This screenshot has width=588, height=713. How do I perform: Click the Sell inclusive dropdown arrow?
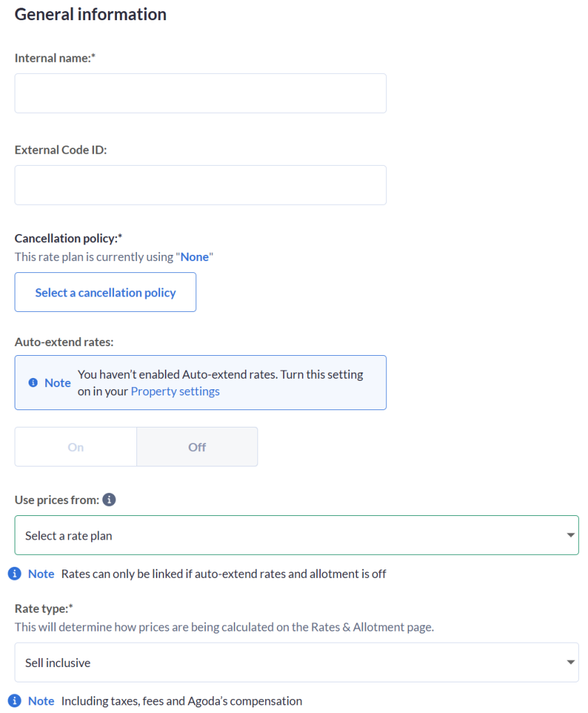pyautogui.click(x=571, y=662)
